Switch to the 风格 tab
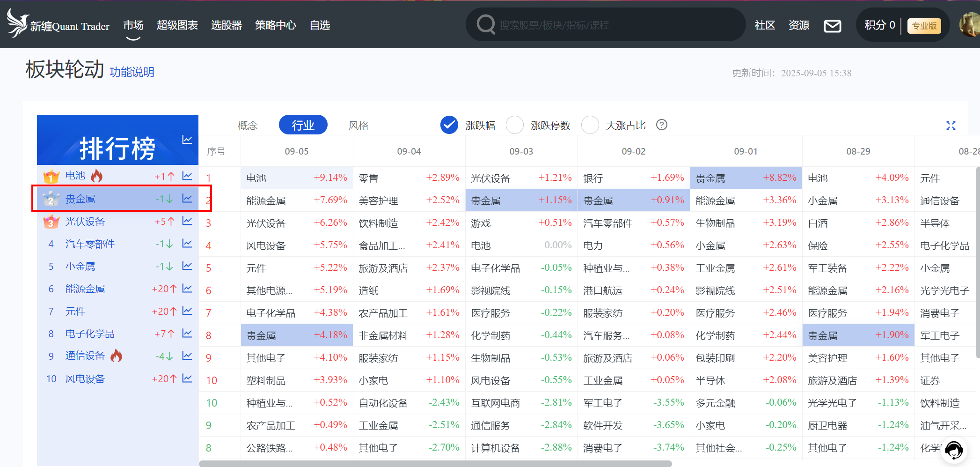Image resolution: width=980 pixels, height=467 pixels. (358, 126)
